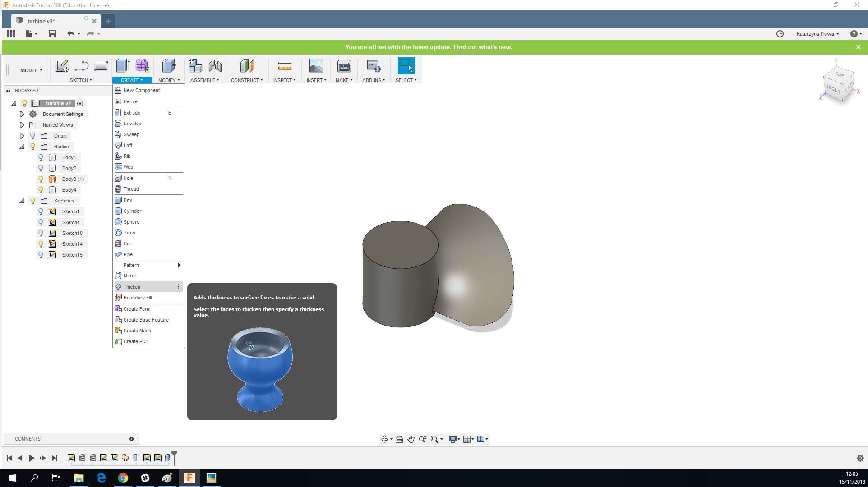Expand the Document Settings node
The width and height of the screenshot is (868, 487).
[x=22, y=114]
